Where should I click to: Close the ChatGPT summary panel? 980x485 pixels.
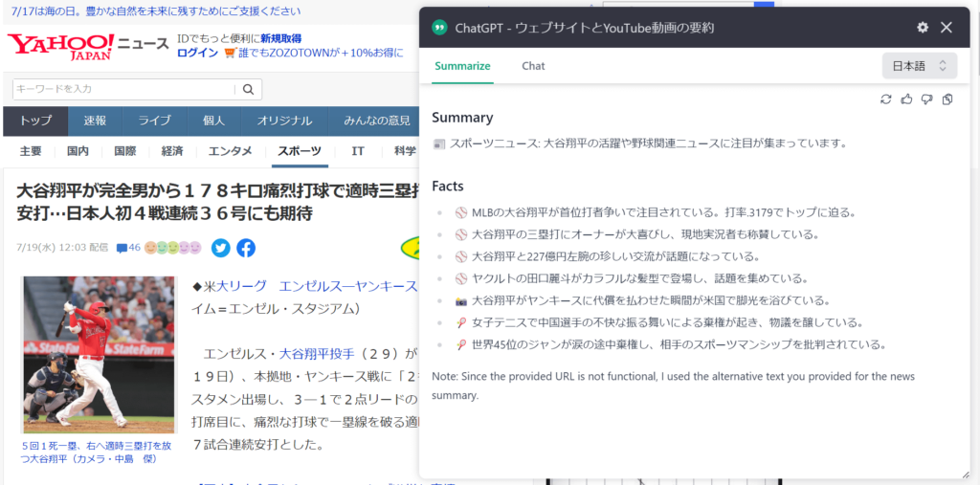click(947, 28)
